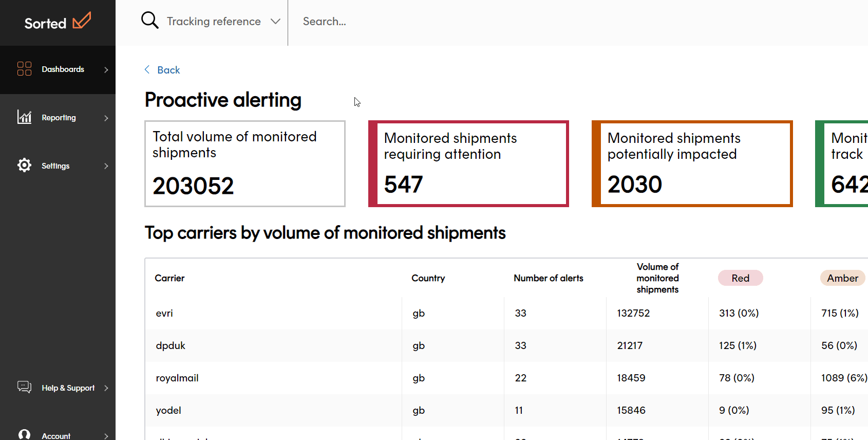Select the Account menu item
Viewport: 868px width, 440px height.
pos(56,435)
